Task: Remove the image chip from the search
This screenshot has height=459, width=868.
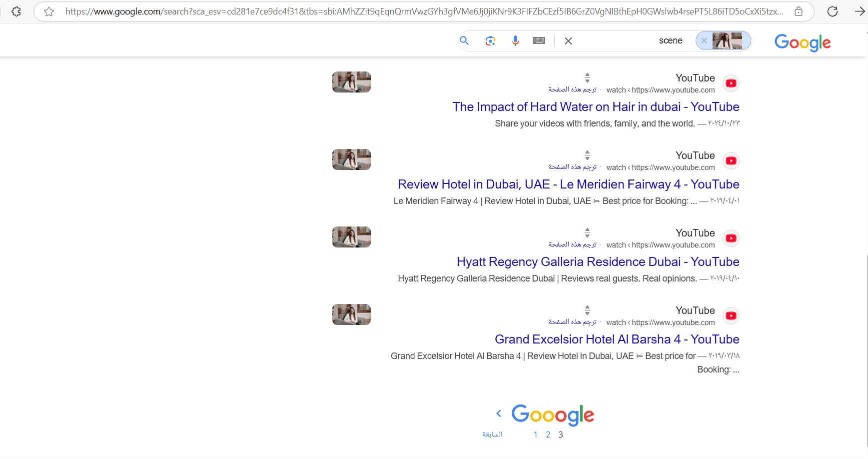Action: (704, 40)
